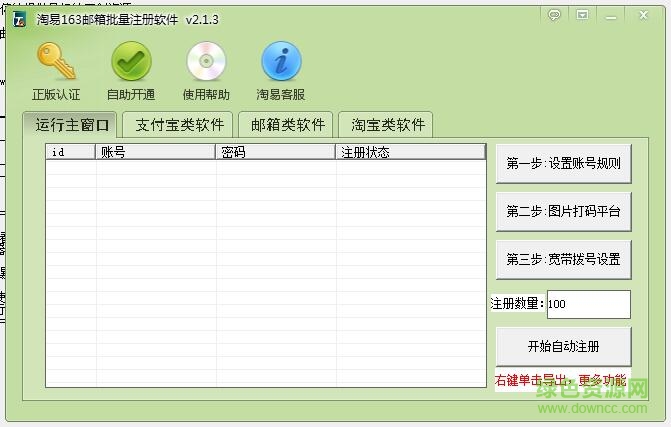671x427 pixels.
Task: Sort by the id column header
Action: 71,152
